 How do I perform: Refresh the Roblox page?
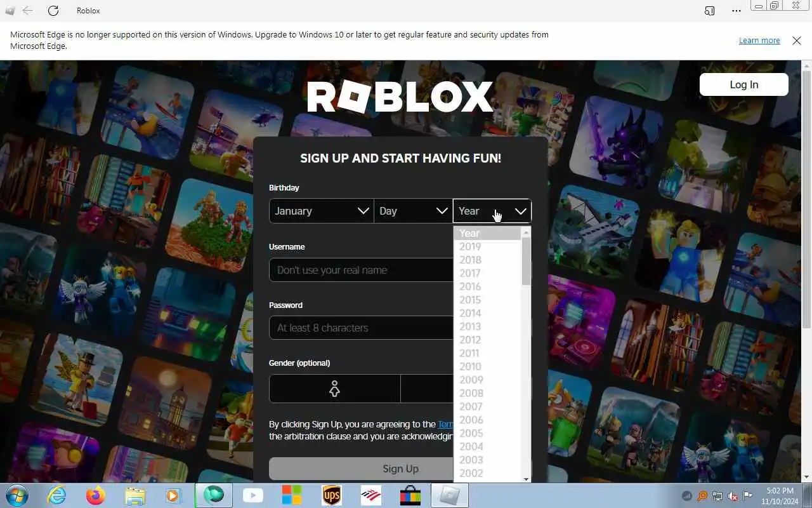coord(53,11)
